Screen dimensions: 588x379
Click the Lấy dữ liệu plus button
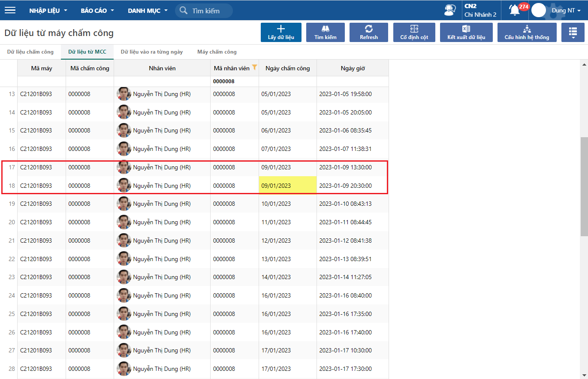click(x=281, y=32)
